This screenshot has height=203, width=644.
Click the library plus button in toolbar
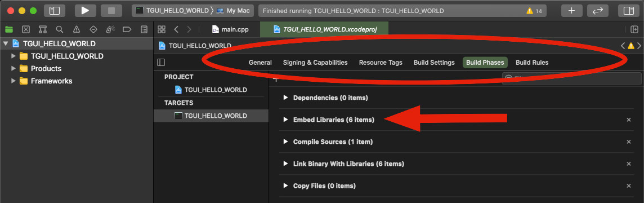point(572,11)
